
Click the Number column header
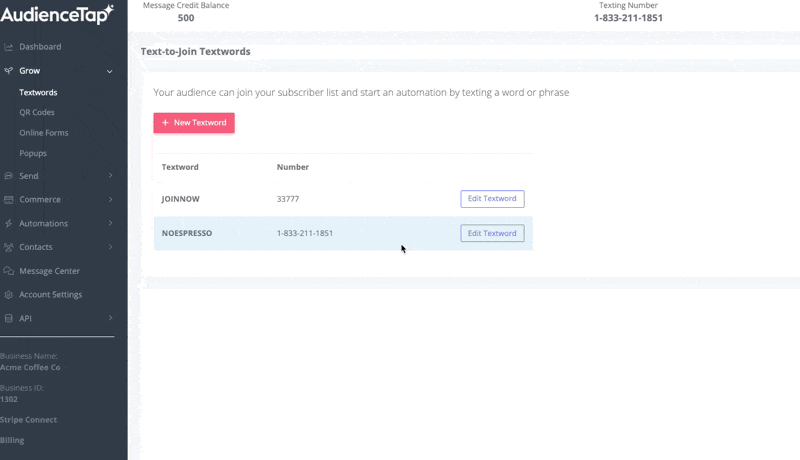pos(293,167)
